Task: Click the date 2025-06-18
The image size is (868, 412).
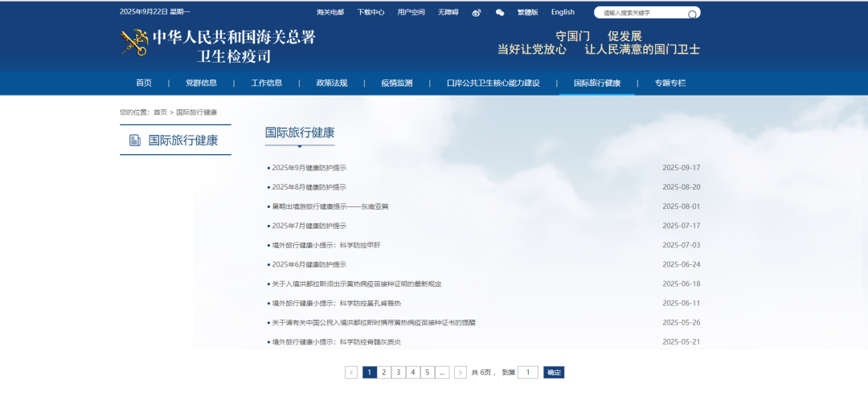Action: click(x=682, y=284)
